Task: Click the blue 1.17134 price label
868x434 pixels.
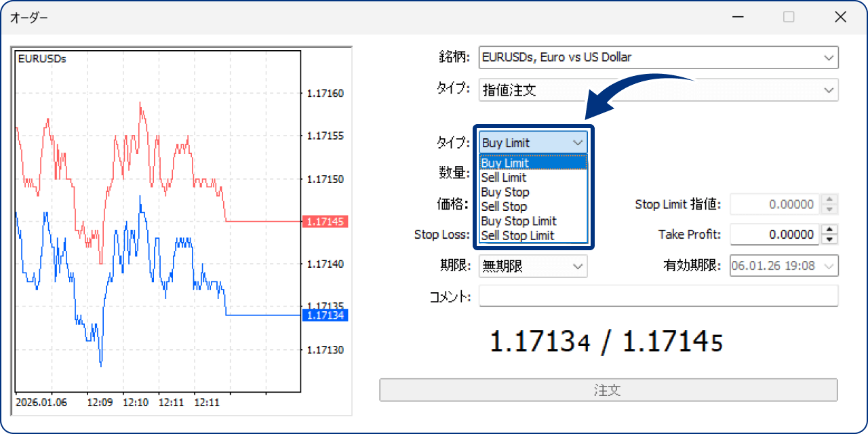Action: click(x=325, y=315)
